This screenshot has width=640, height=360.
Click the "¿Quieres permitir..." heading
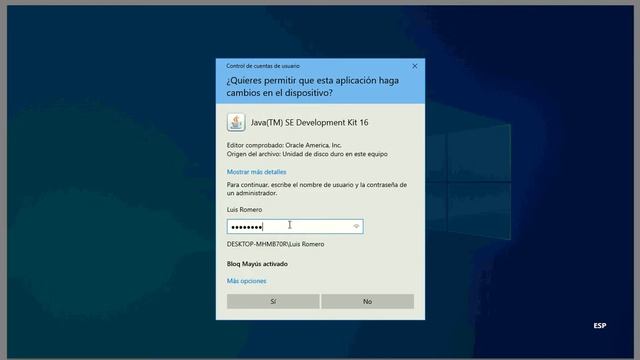313,87
